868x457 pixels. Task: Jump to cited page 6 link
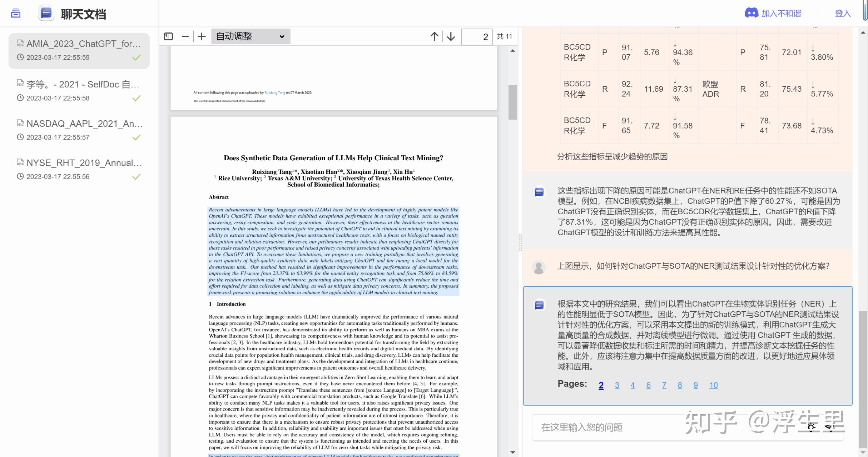(x=648, y=385)
